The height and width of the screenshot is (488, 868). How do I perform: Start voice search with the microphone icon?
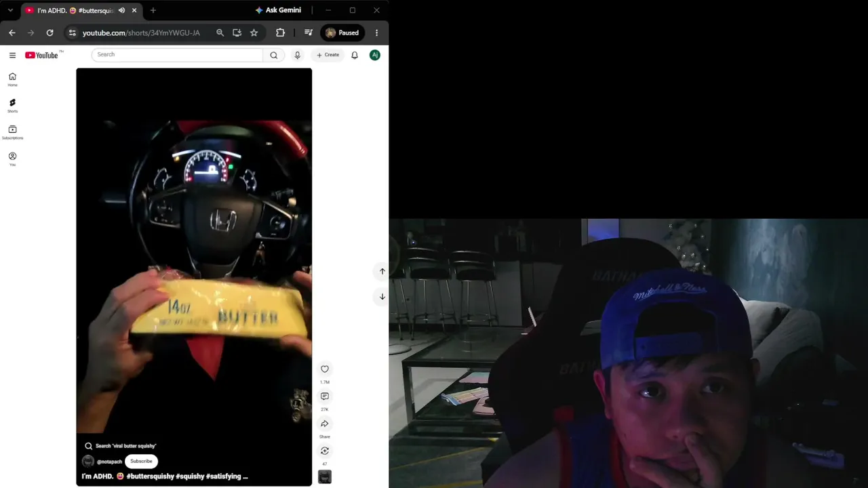click(x=297, y=55)
